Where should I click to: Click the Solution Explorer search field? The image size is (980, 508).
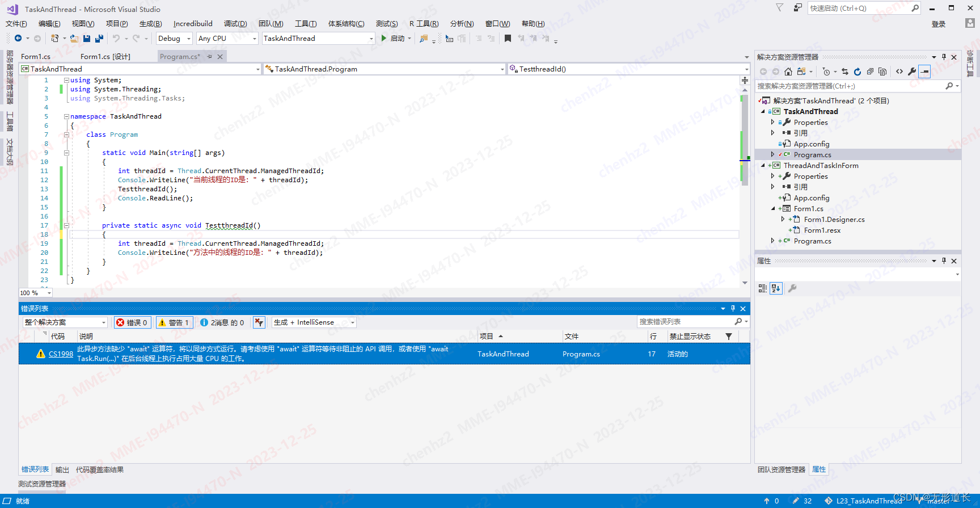click(x=851, y=86)
